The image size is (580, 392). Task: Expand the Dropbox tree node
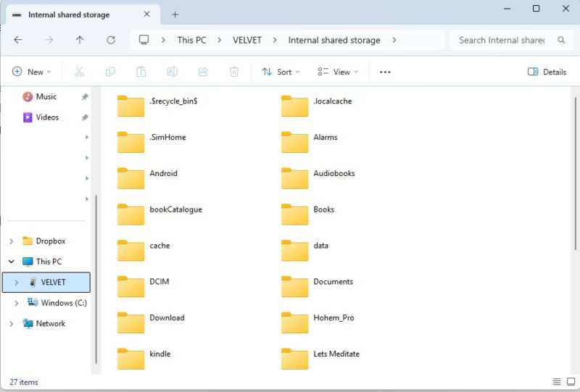pyautogui.click(x=11, y=241)
